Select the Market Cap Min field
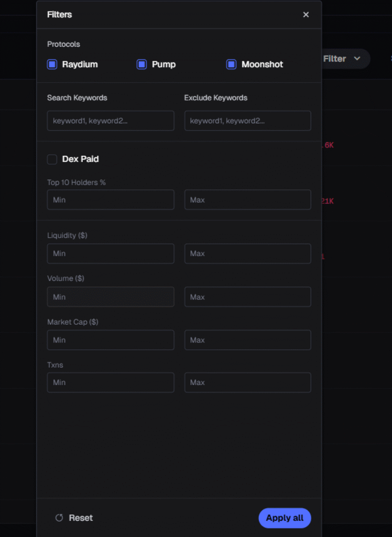392x537 pixels. click(x=111, y=340)
